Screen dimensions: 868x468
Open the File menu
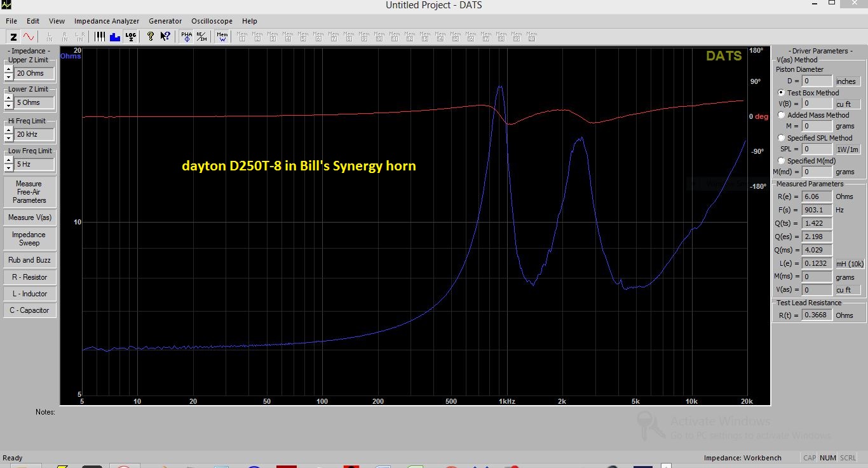11,21
